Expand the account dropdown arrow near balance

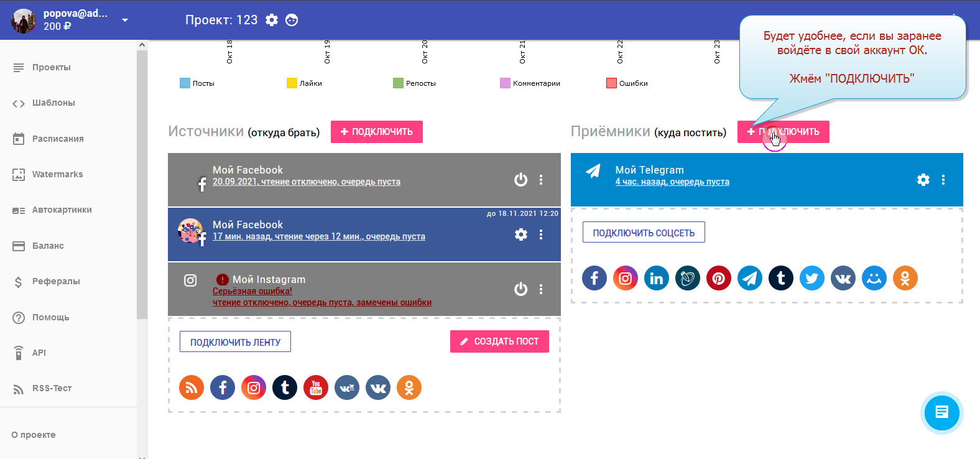tap(125, 20)
